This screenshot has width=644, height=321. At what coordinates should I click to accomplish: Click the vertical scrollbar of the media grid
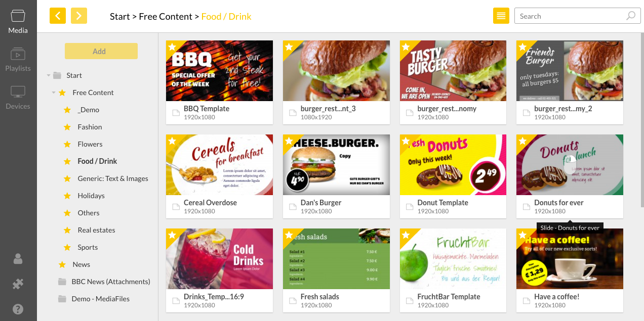[x=641, y=120]
